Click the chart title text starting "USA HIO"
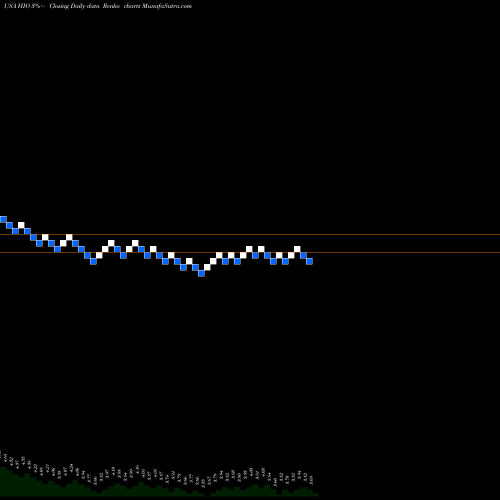The image size is (500, 500). click(x=98, y=6)
